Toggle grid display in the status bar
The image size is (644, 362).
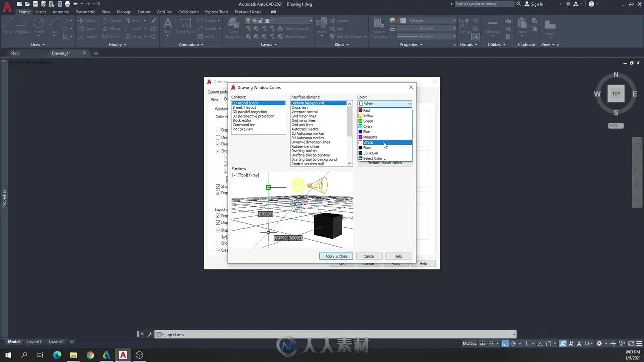[x=483, y=343]
